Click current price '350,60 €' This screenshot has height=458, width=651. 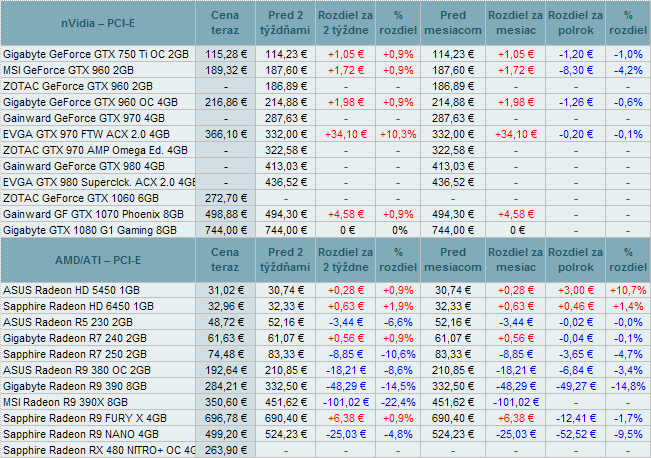click(x=226, y=402)
